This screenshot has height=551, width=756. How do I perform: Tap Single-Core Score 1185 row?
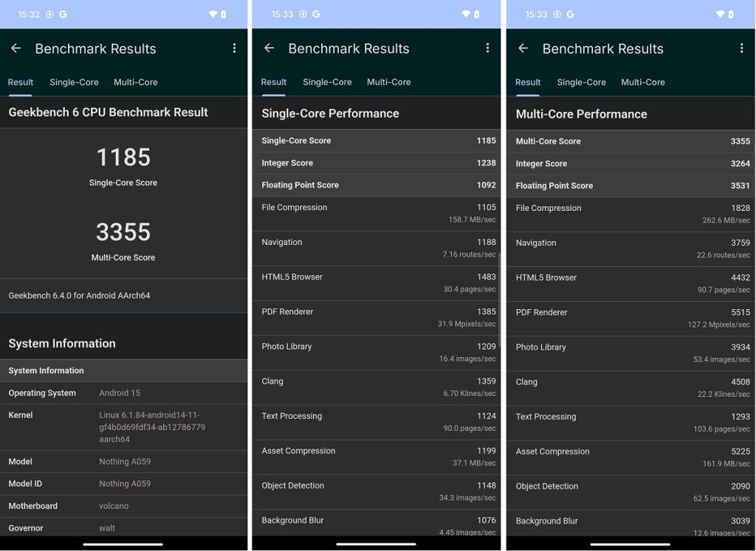pyautogui.click(x=376, y=141)
